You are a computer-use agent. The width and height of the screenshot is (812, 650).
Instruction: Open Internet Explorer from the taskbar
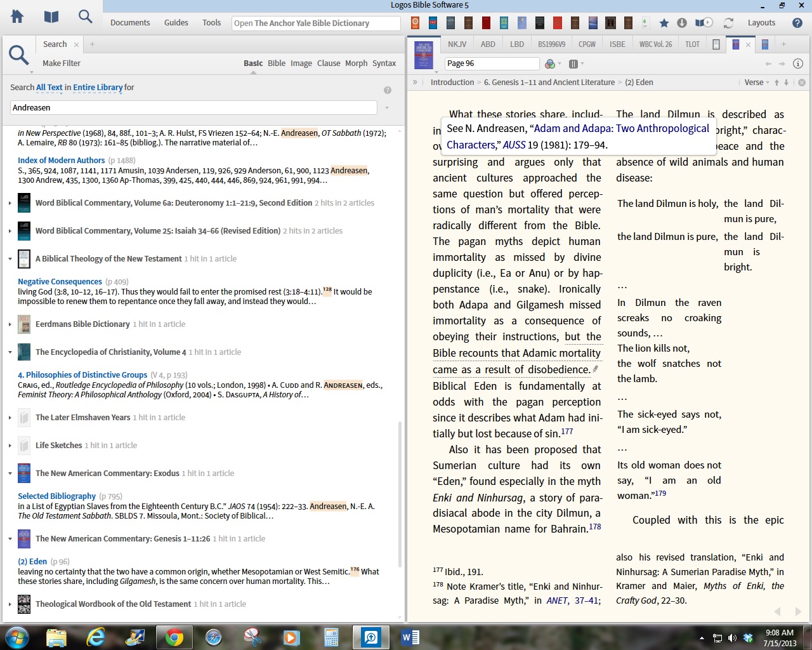[96, 637]
